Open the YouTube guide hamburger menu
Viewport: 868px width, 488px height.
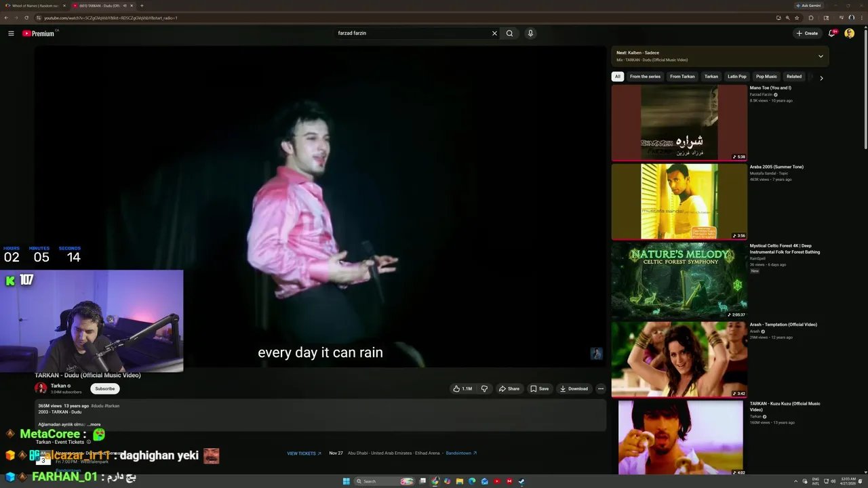pos(11,33)
